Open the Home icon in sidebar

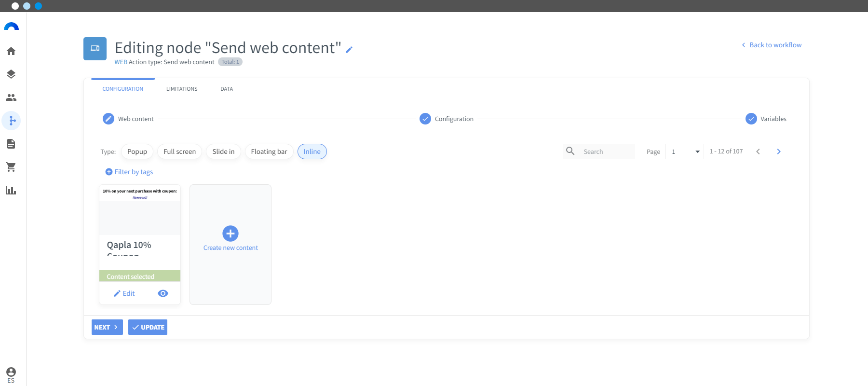[x=11, y=51]
